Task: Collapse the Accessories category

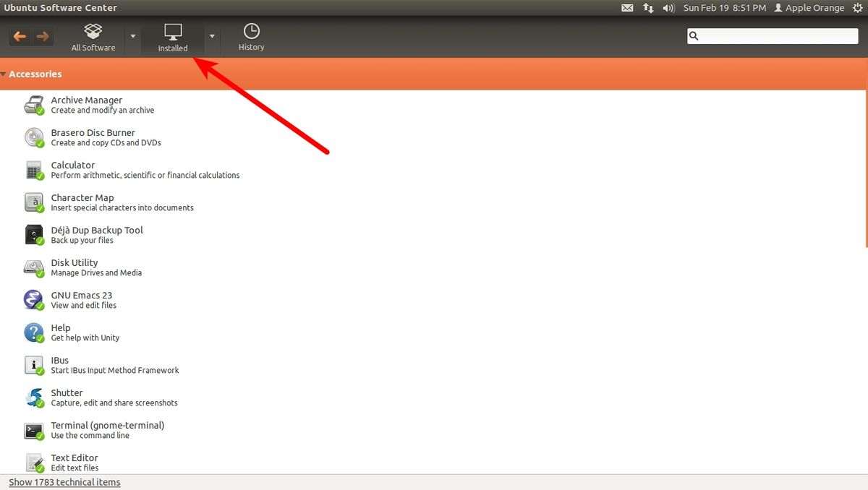Action: [4, 74]
